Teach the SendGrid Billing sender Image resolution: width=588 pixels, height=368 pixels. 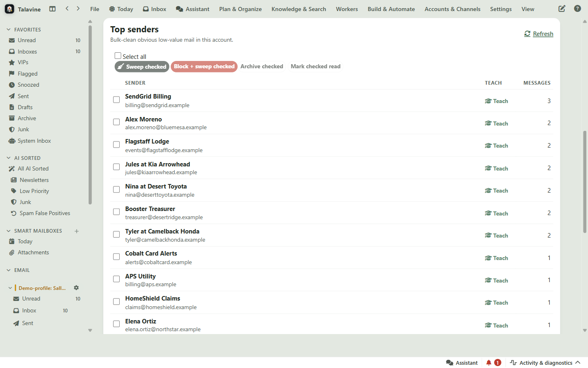point(497,101)
